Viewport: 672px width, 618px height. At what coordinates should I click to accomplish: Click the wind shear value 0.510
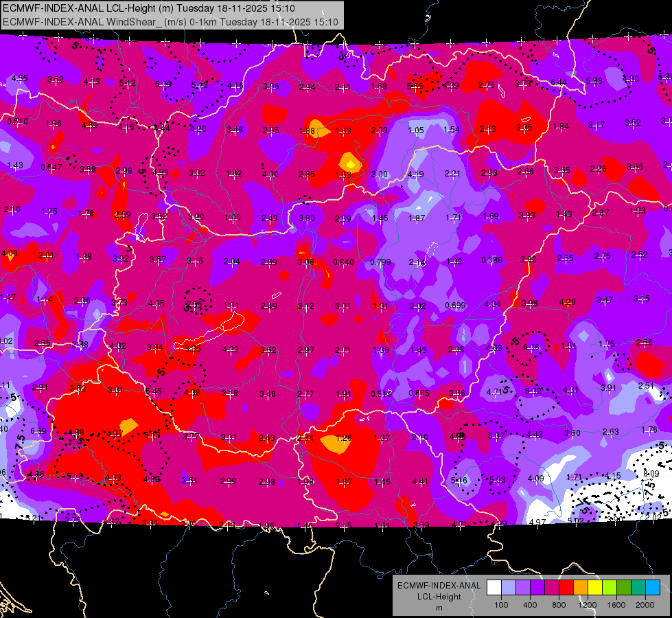pos(18,122)
